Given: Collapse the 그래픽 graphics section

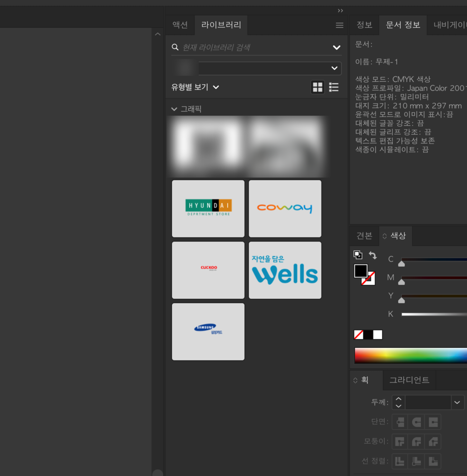Looking at the screenshot, I should (x=174, y=109).
